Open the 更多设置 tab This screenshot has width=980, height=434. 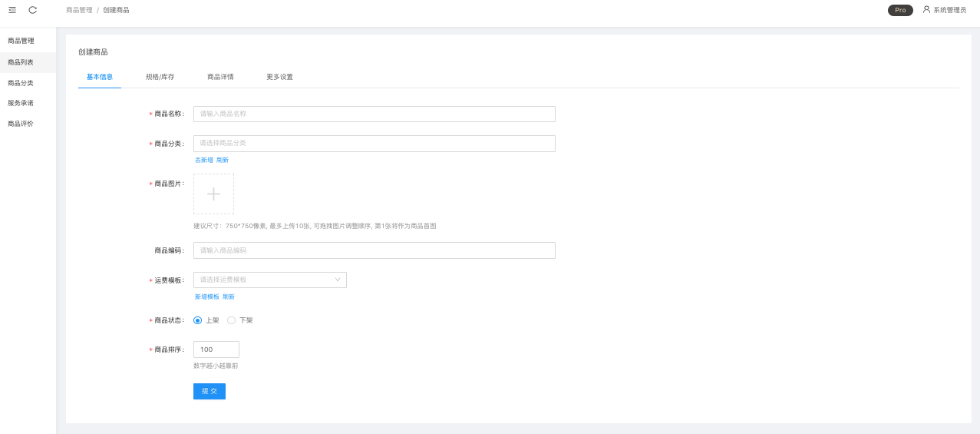279,77
